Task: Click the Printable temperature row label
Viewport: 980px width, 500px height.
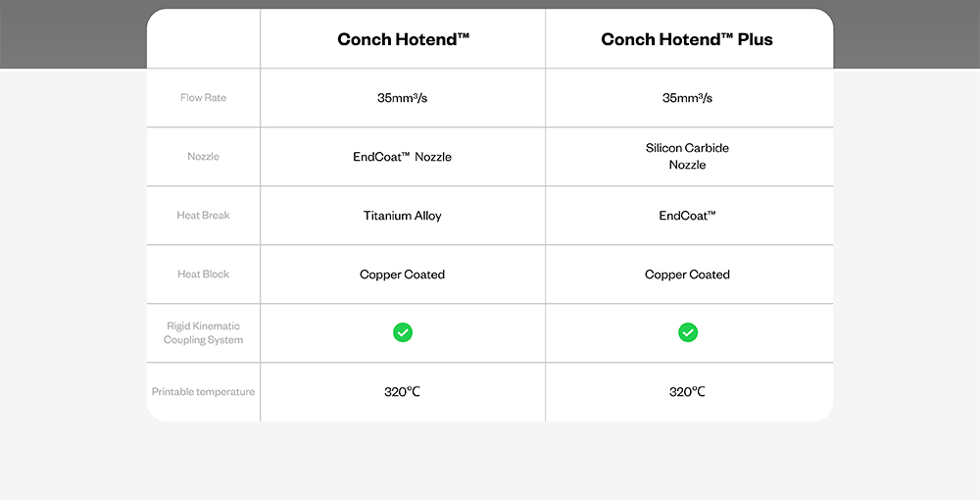Action: [203, 392]
